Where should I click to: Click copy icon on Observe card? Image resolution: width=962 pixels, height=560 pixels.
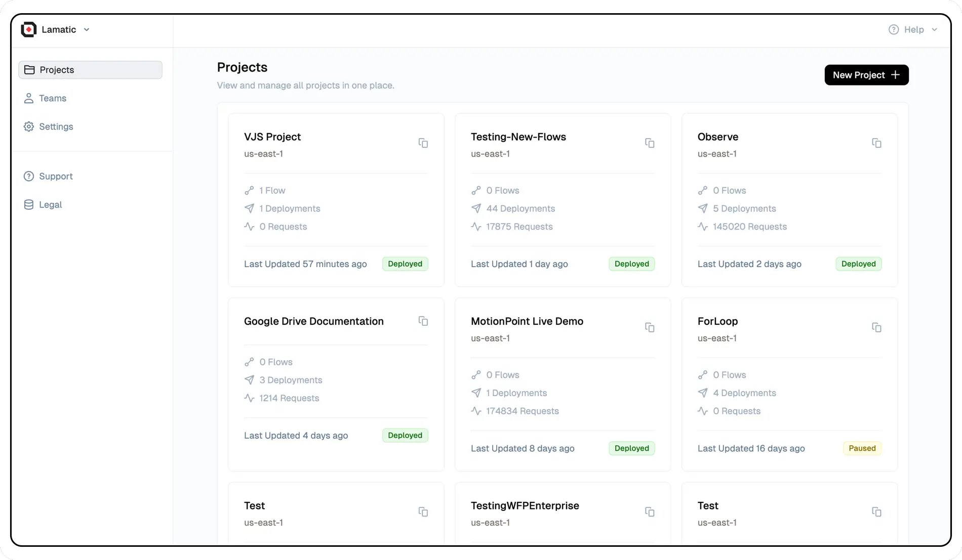pos(876,143)
